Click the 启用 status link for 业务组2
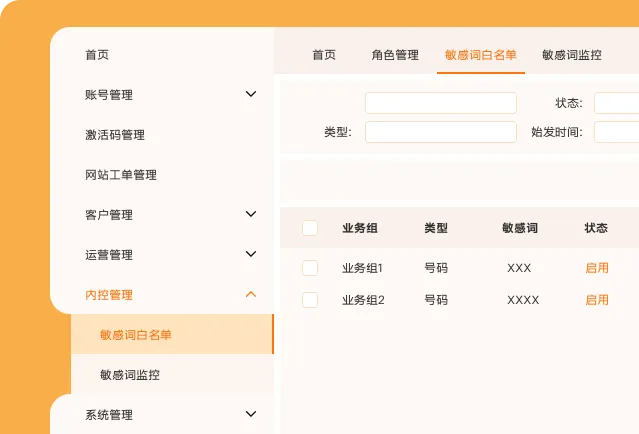 pyautogui.click(x=597, y=300)
